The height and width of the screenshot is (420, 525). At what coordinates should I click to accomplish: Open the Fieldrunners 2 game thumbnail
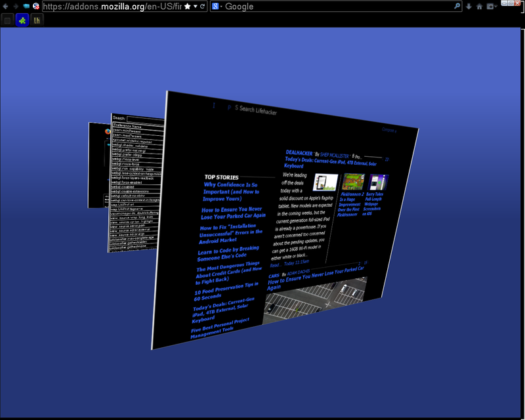(x=353, y=182)
